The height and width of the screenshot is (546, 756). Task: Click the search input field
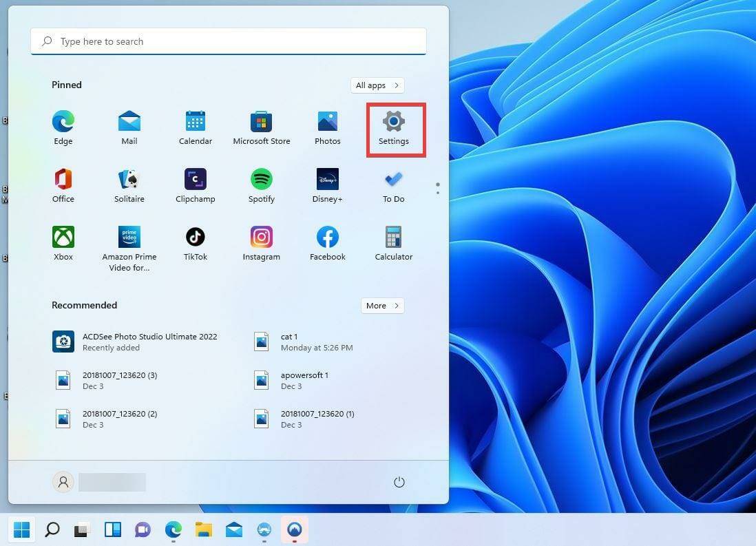coord(228,41)
